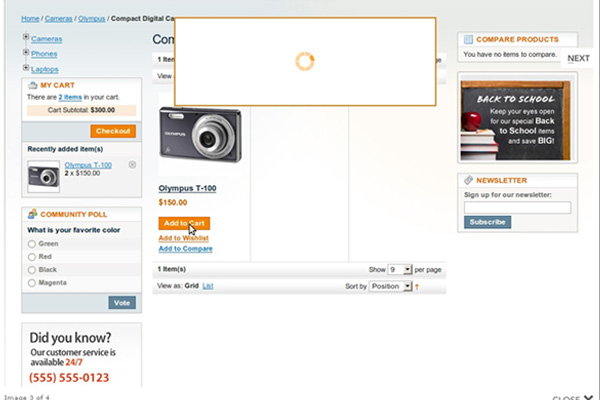Close the lightbox with CLOSE button

pos(572,398)
